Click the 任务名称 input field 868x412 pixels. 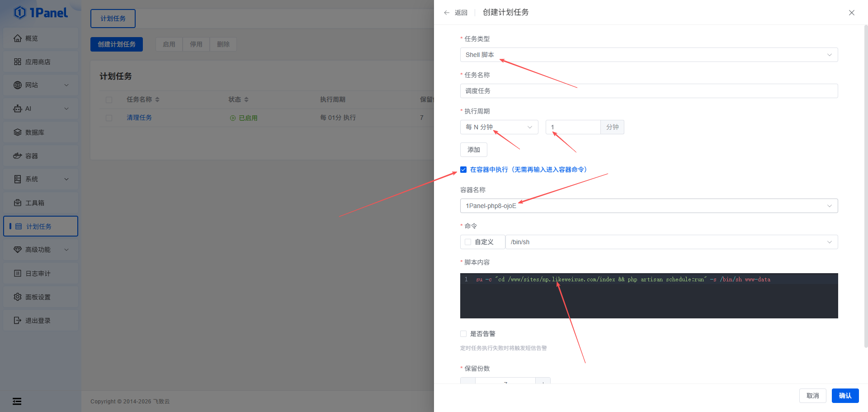point(648,91)
